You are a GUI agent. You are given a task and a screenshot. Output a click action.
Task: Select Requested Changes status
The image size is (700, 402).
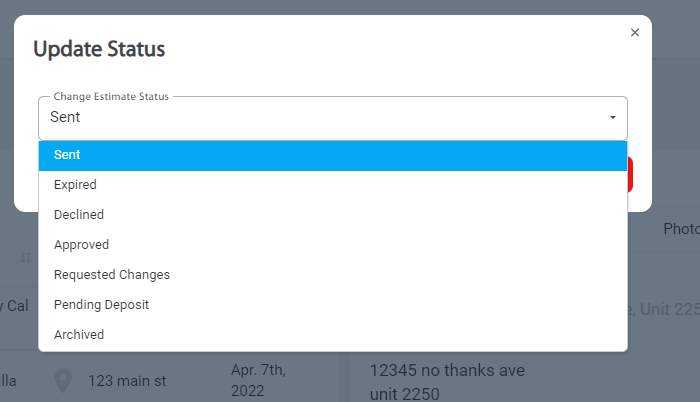tap(333, 275)
